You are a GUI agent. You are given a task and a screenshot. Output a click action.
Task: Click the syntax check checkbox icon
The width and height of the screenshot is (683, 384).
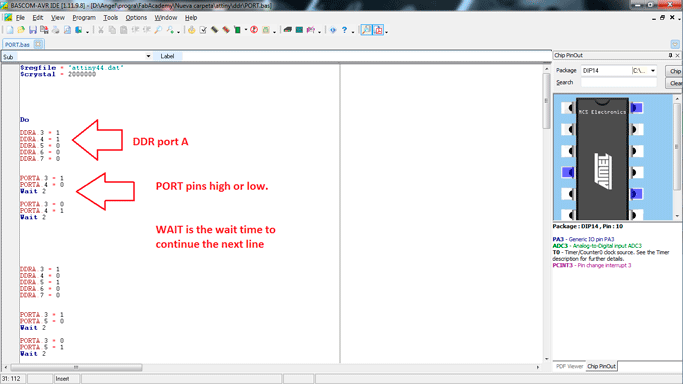[x=203, y=30]
